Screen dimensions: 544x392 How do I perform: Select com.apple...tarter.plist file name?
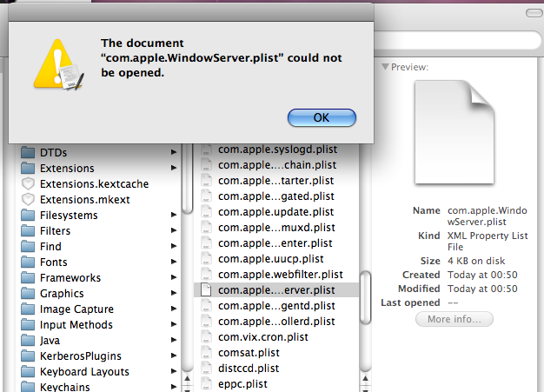[275, 181]
